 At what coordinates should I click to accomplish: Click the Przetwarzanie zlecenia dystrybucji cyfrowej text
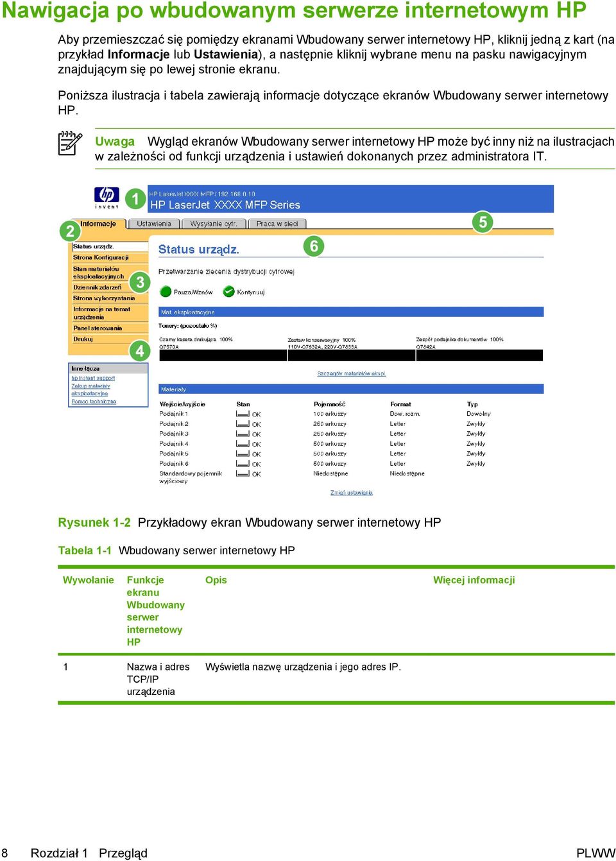pos(226,271)
